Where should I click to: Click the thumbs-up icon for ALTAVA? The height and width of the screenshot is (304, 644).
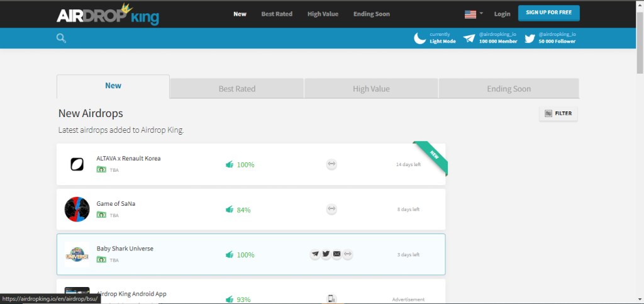(x=229, y=164)
